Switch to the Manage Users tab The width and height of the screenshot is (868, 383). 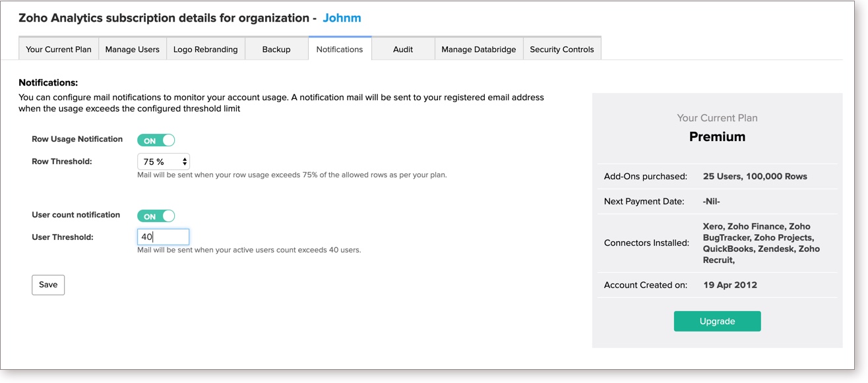132,49
